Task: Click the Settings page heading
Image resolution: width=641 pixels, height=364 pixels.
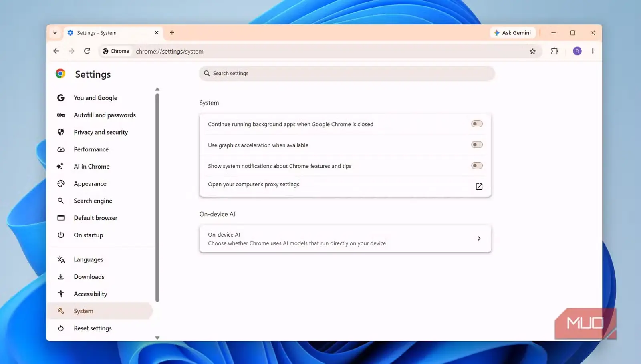Action: point(93,74)
